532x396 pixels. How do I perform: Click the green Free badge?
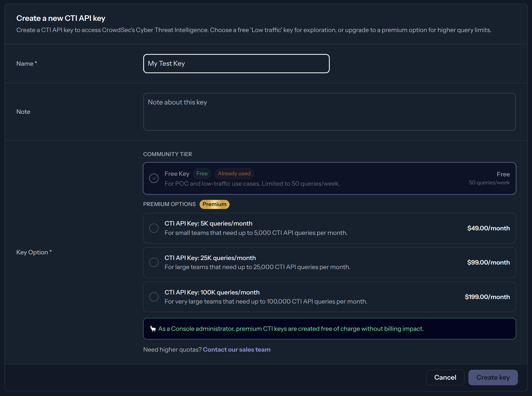202,174
